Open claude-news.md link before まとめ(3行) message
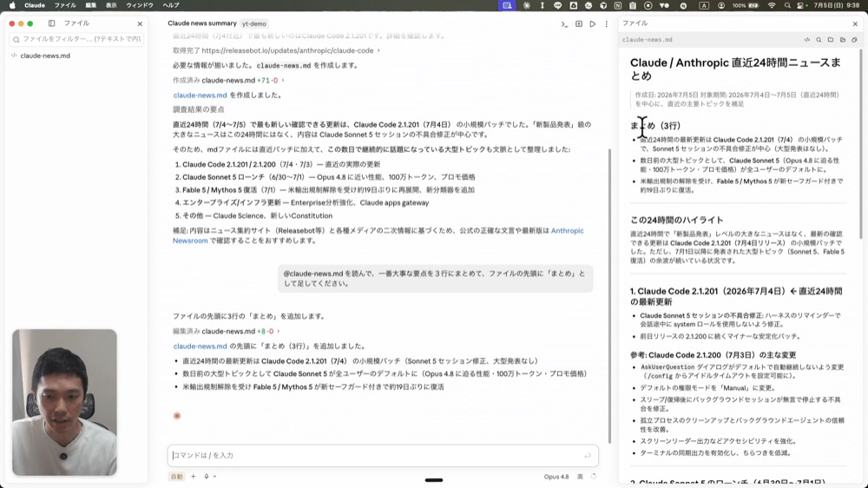Viewport: 868px width, 488px height. coord(200,346)
